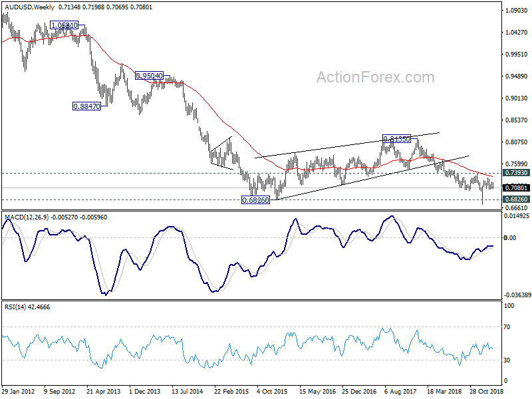Click the 21 Apr 2013 date label
The width and height of the screenshot is (532, 399).
pos(104,392)
